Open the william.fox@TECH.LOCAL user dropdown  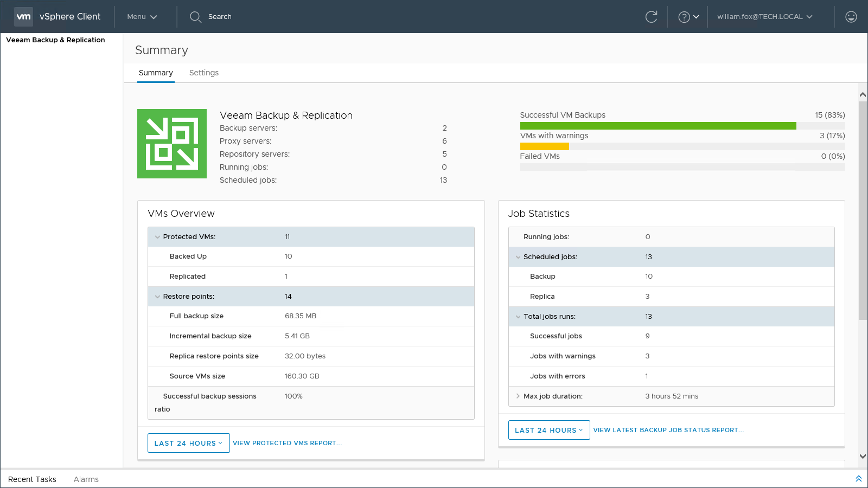click(x=764, y=17)
